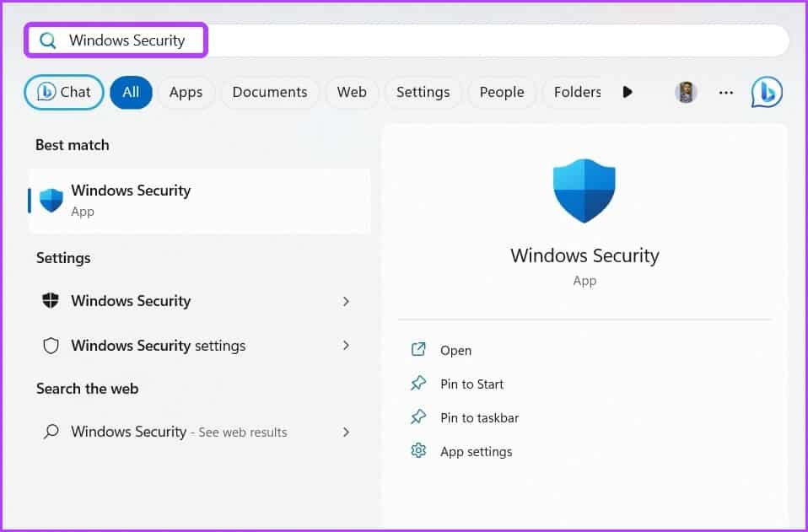The height and width of the screenshot is (532, 808).
Task: Click the magnifier icon in search box
Action: 48,40
